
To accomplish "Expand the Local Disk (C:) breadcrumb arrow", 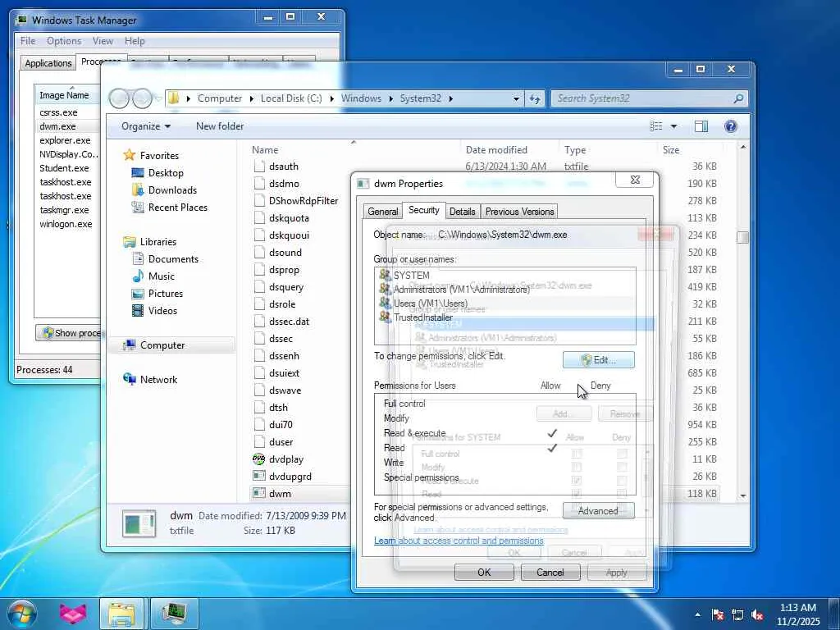I will (331, 98).
